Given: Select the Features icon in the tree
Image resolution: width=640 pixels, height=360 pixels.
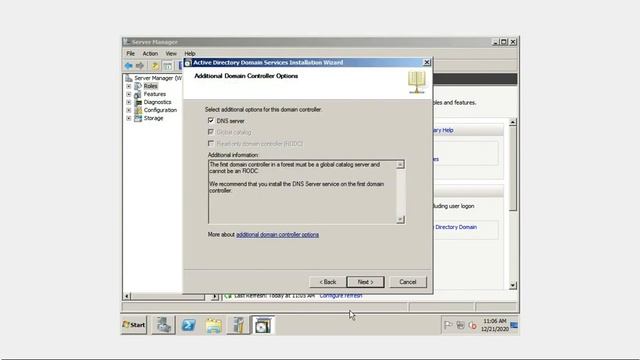Looking at the screenshot, I should point(138,94).
